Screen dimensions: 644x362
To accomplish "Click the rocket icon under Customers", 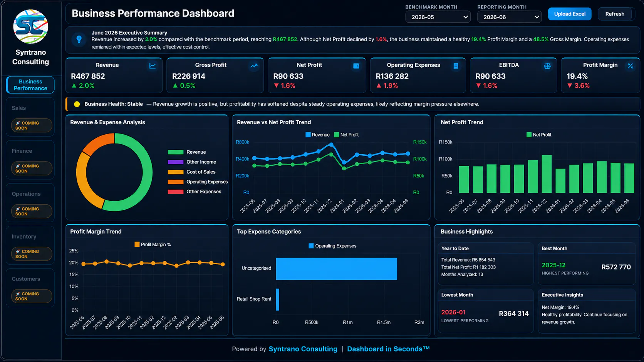I will click(x=18, y=294).
